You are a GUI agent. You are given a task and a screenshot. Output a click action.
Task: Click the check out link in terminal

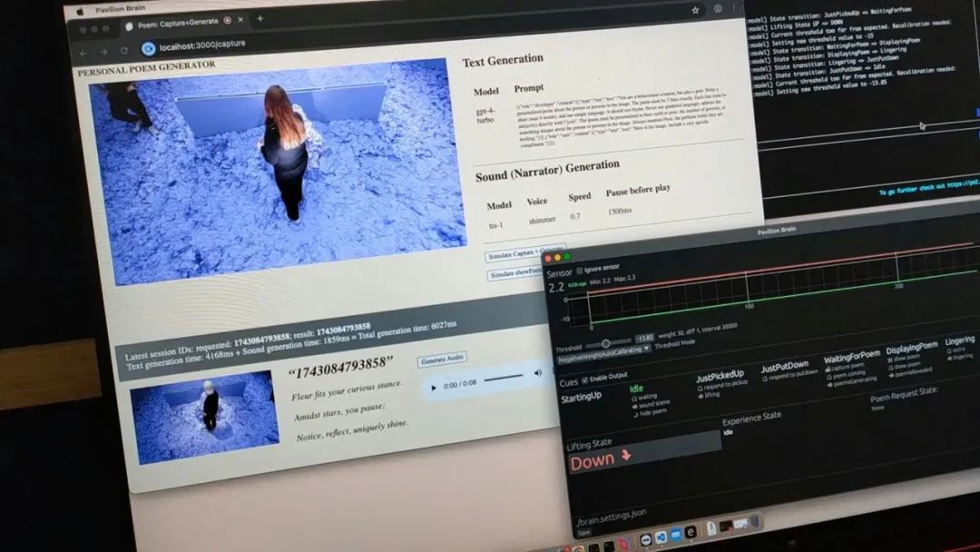[x=929, y=188]
